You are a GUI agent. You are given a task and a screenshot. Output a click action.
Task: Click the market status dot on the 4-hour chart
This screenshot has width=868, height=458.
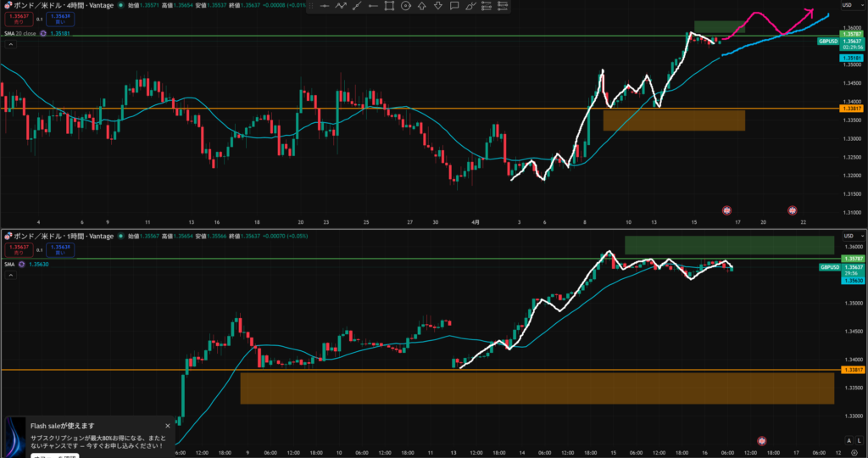click(120, 5)
